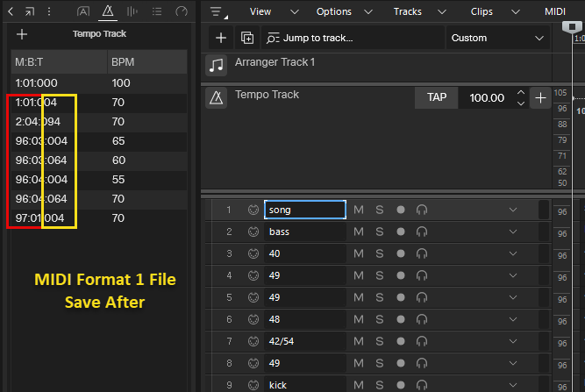Expand the song track using its chevron
This screenshot has height=392, width=585.
pyautogui.click(x=513, y=210)
